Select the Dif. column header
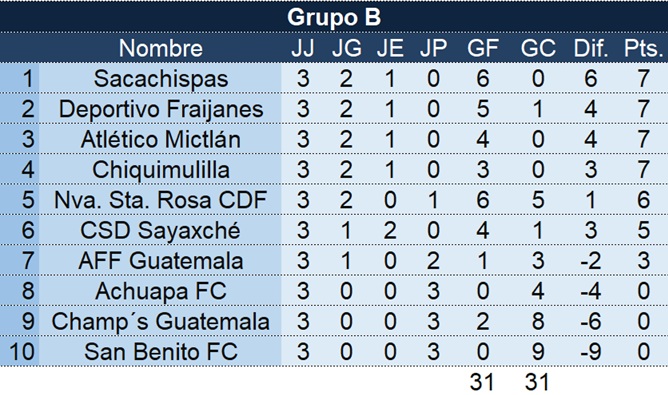The height and width of the screenshot is (395, 668). (590, 48)
